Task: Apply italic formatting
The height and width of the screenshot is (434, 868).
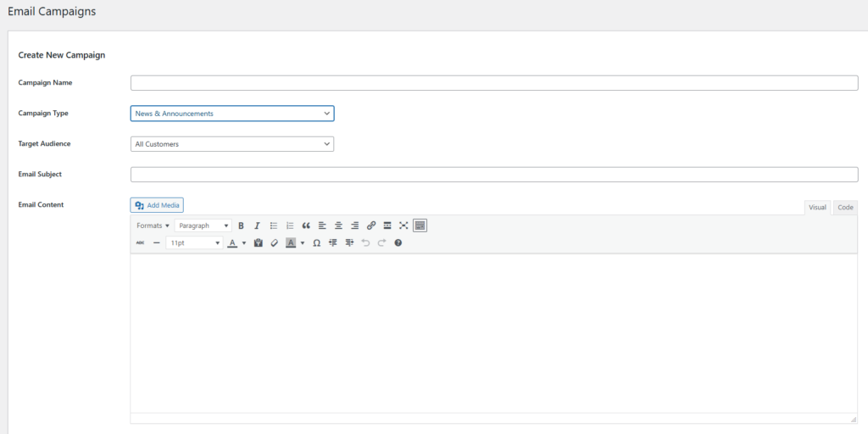Action: pos(257,225)
